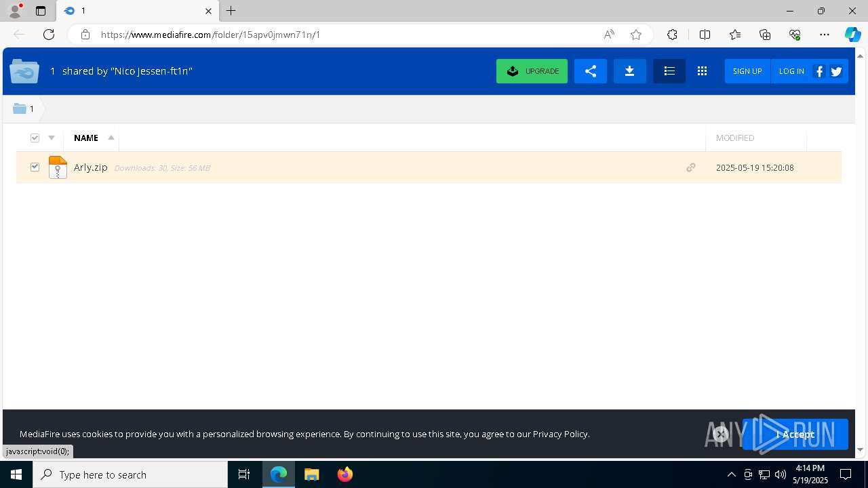Open Favorites list icon
The image size is (868, 488).
click(735, 35)
